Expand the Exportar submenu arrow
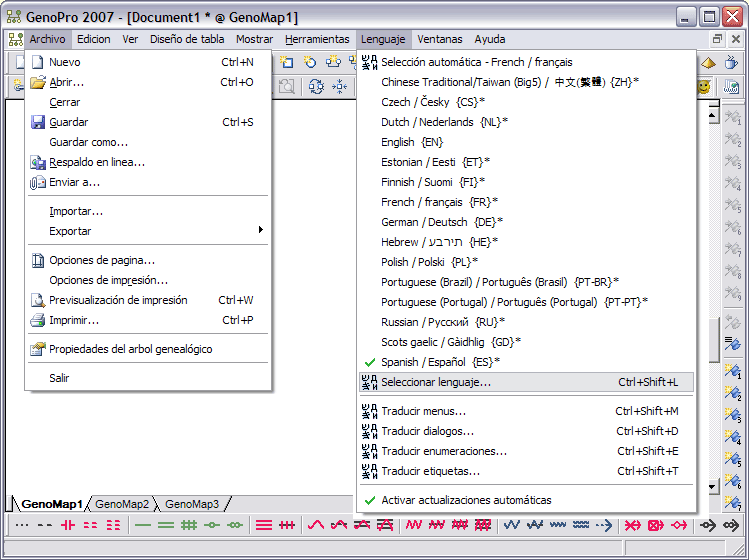Image resolution: width=749 pixels, height=560 pixels. [261, 231]
